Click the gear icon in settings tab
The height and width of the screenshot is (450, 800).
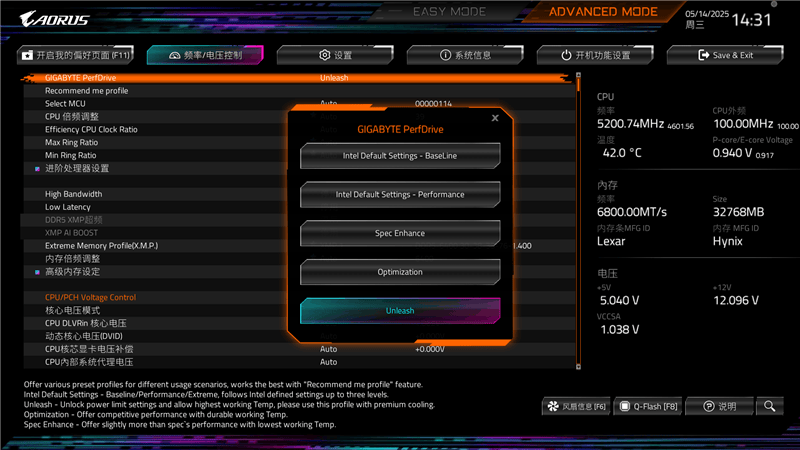324,55
